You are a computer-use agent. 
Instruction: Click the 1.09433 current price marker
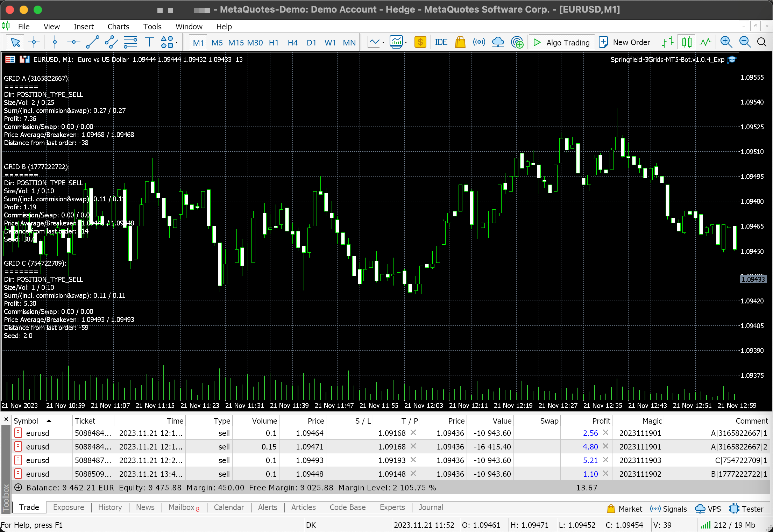(x=753, y=279)
